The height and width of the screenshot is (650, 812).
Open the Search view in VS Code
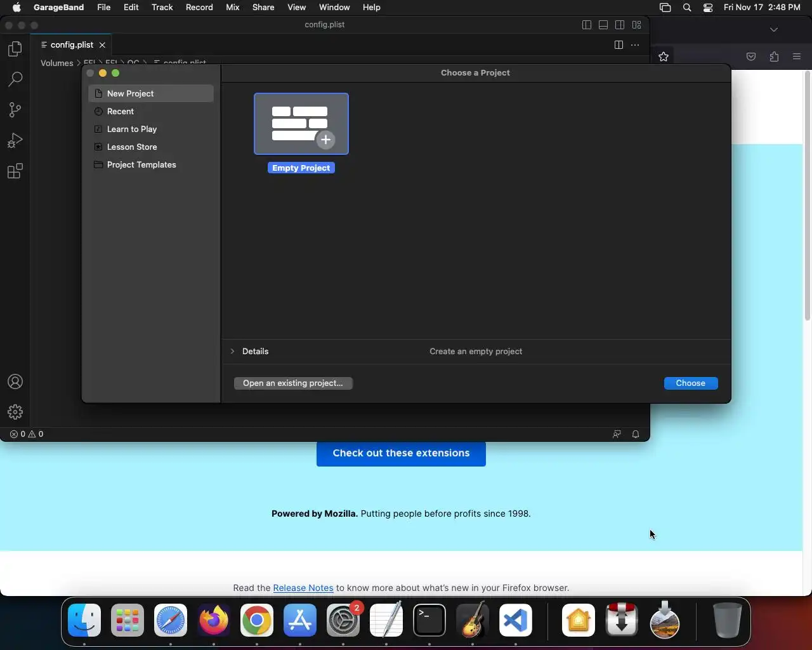point(15,79)
